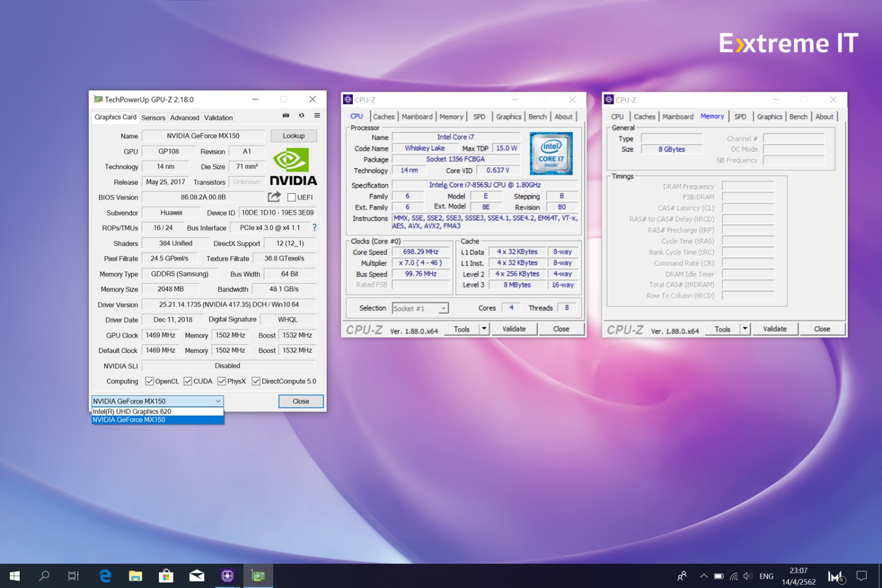Open File Explorer from taskbar
The image size is (882, 588).
(135, 576)
